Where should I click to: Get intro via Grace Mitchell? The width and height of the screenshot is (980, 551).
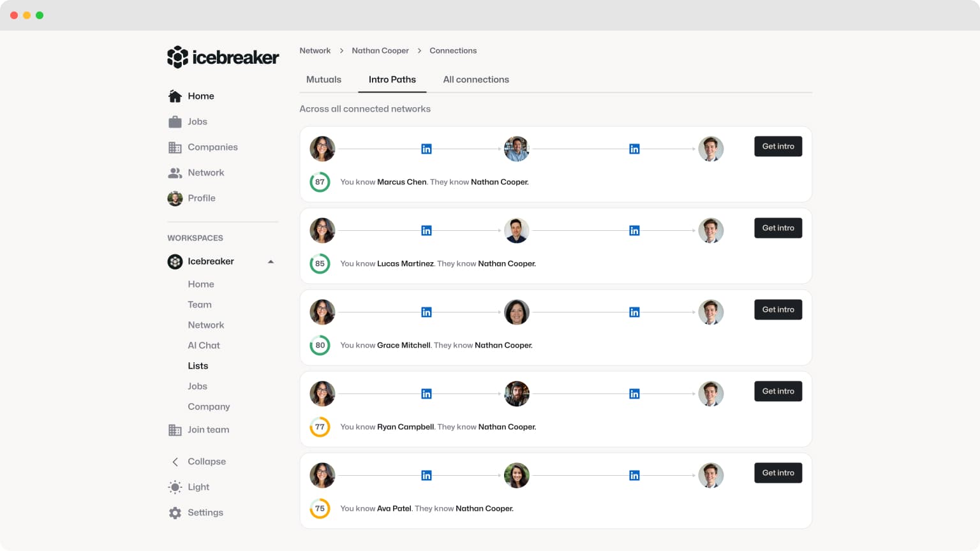(778, 310)
